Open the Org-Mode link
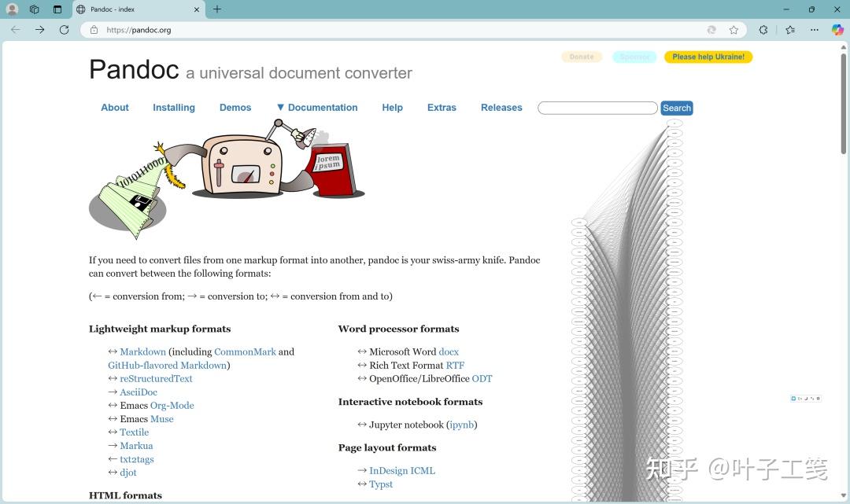 pyautogui.click(x=172, y=406)
